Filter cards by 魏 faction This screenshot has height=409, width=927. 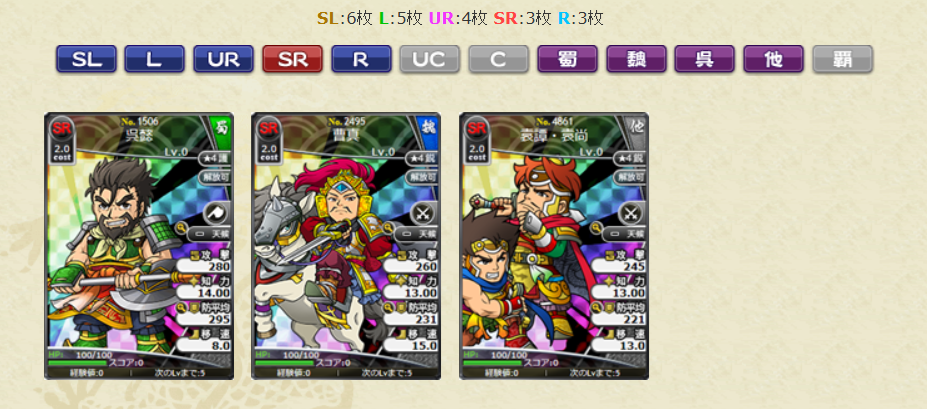pos(636,59)
